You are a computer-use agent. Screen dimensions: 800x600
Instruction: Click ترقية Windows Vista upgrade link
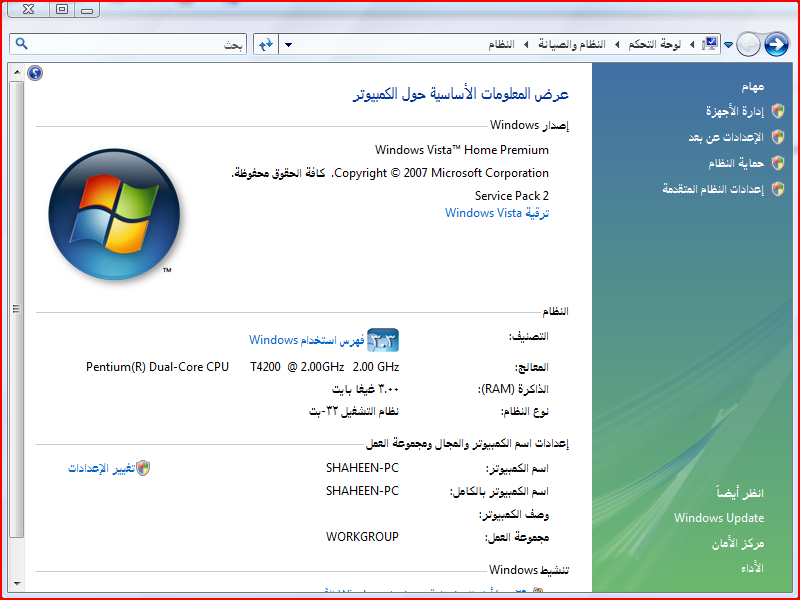(497, 213)
